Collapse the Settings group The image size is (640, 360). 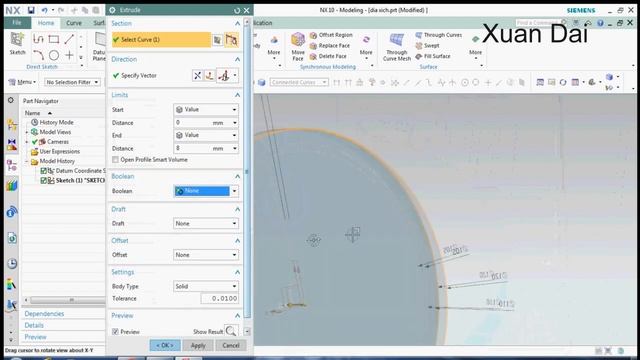coord(237,272)
